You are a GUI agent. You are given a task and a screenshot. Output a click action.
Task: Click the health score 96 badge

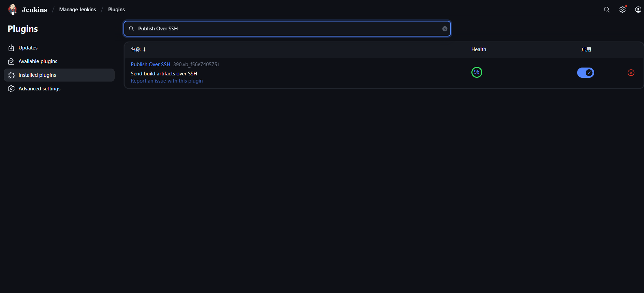477,72
